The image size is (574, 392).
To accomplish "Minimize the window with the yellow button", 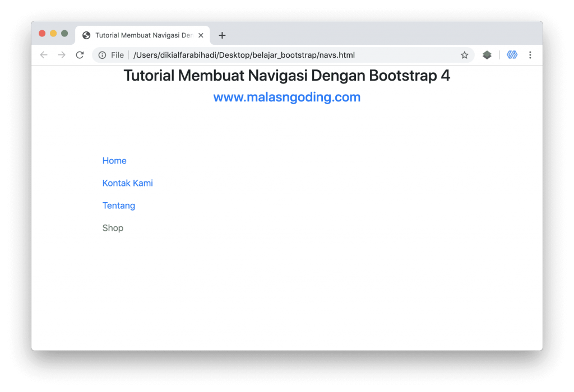I will click(x=53, y=34).
